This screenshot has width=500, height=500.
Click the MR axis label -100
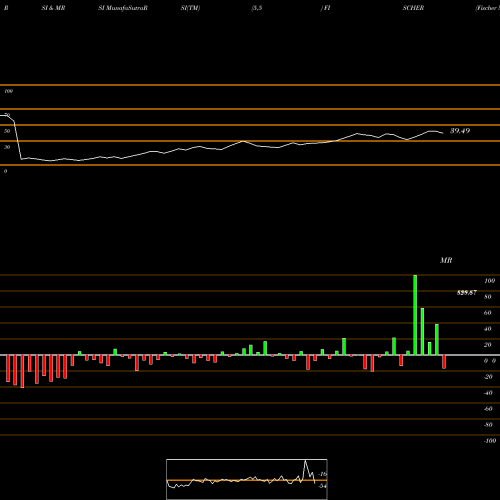point(490,441)
